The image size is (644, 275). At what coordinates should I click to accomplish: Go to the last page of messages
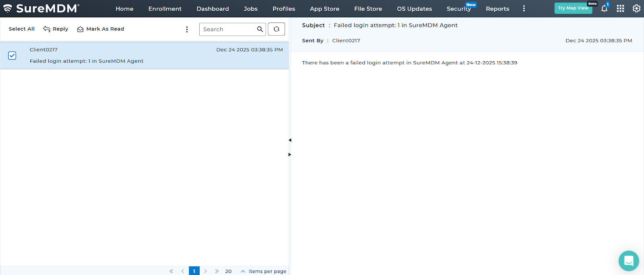point(217,271)
